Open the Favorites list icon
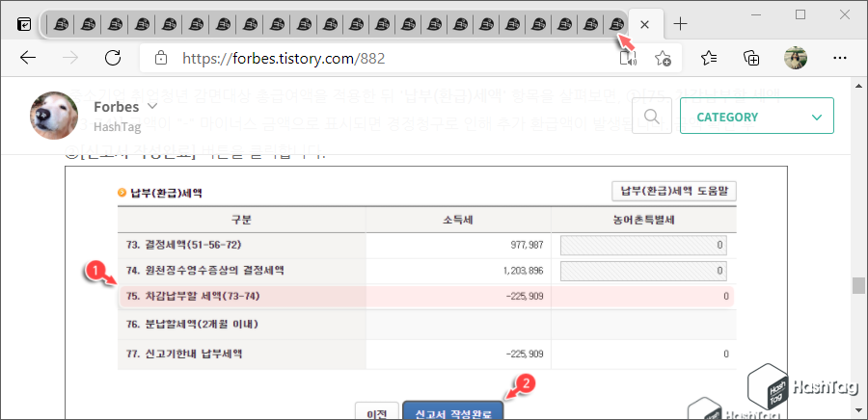Viewport: 868px width, 420px height. [x=709, y=58]
